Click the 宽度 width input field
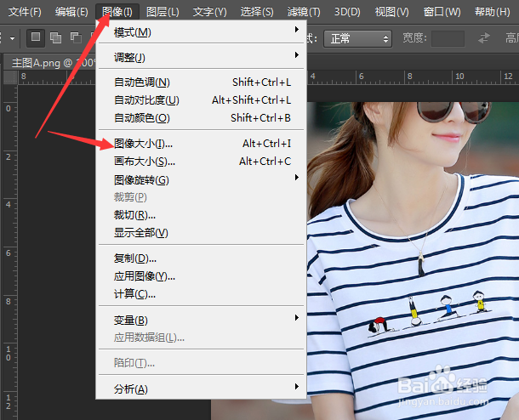The image size is (519, 420). 448,39
